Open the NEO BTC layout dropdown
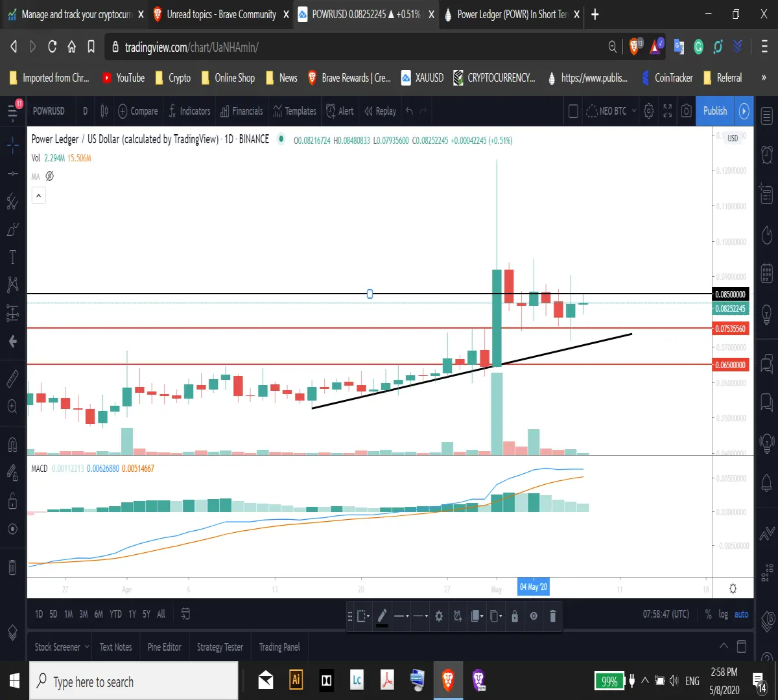The height and width of the screenshot is (700, 778). (611, 111)
